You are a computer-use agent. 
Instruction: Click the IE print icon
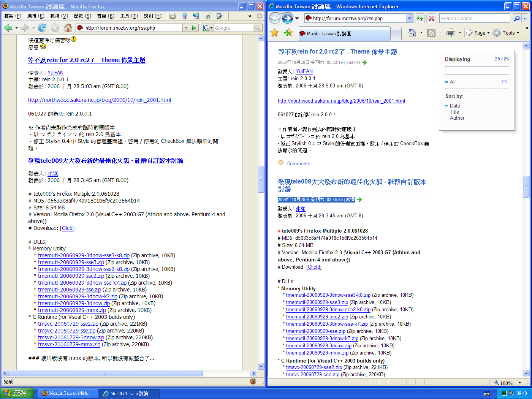(x=451, y=33)
